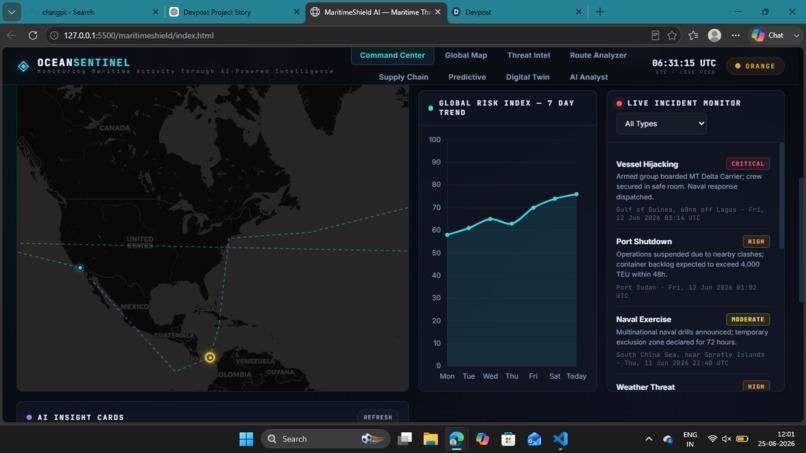Click the OceanSentinel diamond logo icon

coord(23,66)
